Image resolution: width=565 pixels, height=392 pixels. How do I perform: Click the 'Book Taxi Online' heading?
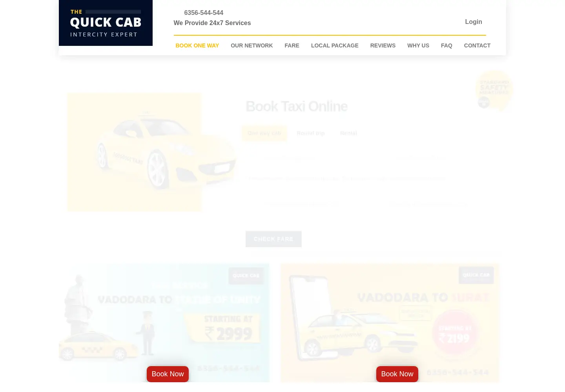(297, 106)
